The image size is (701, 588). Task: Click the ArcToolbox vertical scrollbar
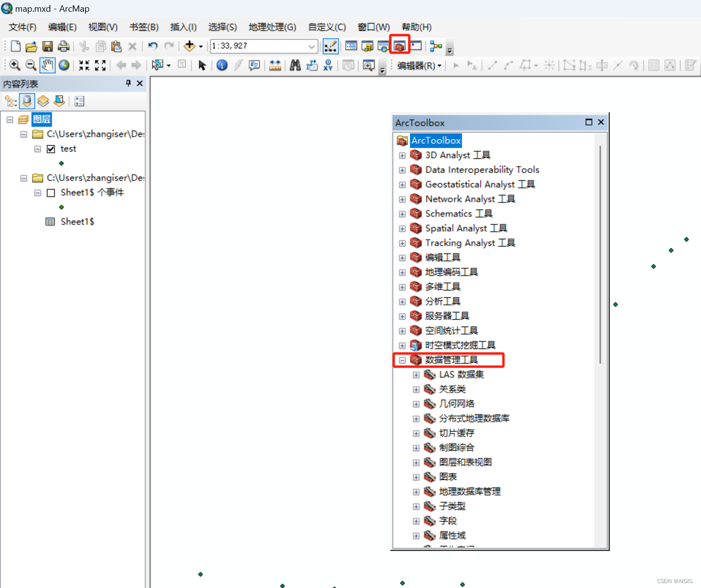pyautogui.click(x=601, y=254)
